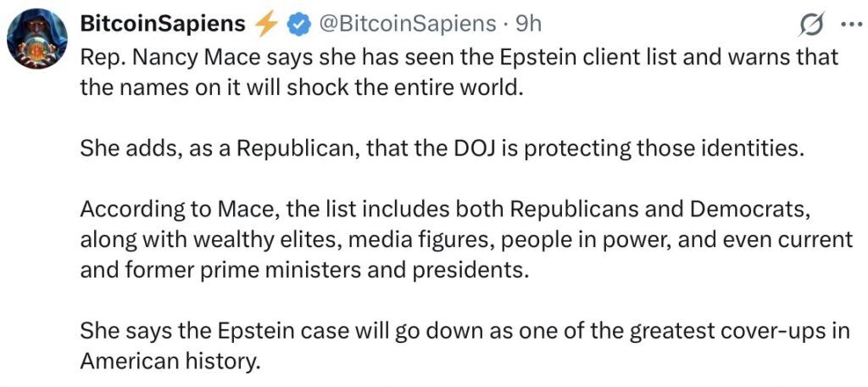Viewport: 868px width, 387px height.
Task: Click the lightning bolt emoji beside the name
Action: coord(265,25)
